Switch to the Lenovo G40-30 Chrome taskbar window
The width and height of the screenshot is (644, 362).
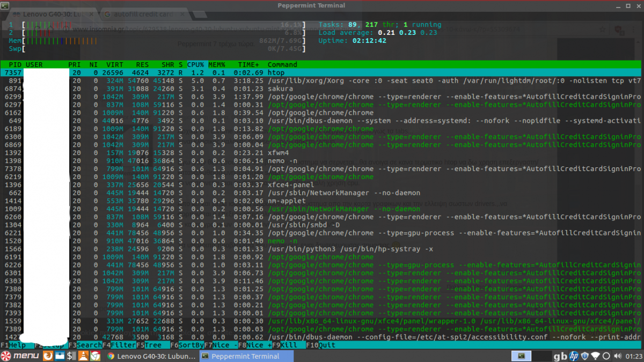click(x=151, y=356)
